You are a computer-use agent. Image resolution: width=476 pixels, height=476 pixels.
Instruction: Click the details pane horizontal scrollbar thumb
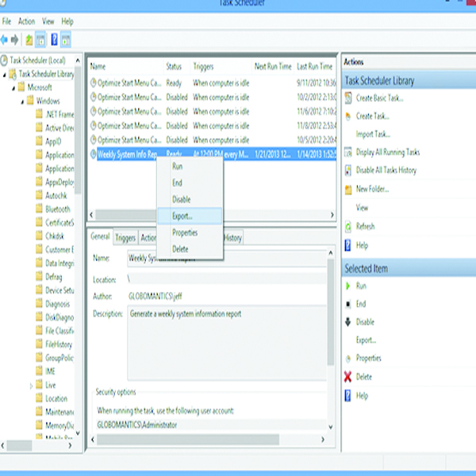[188, 440]
